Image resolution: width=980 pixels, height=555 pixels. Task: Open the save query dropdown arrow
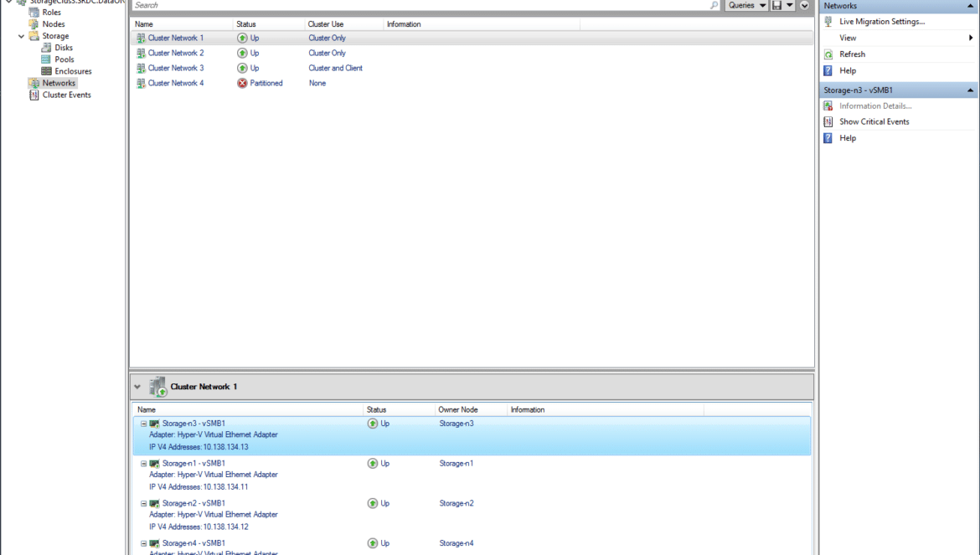[790, 5]
